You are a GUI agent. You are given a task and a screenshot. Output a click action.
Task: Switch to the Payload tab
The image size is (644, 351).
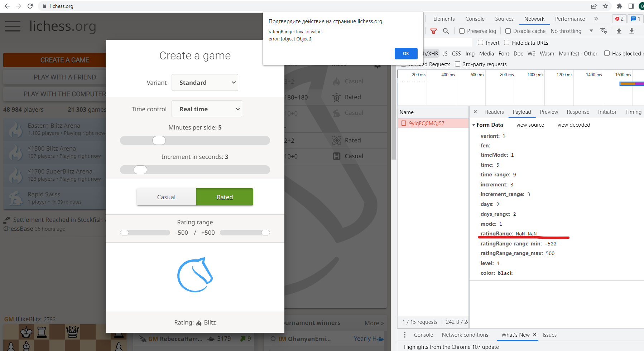[522, 112]
